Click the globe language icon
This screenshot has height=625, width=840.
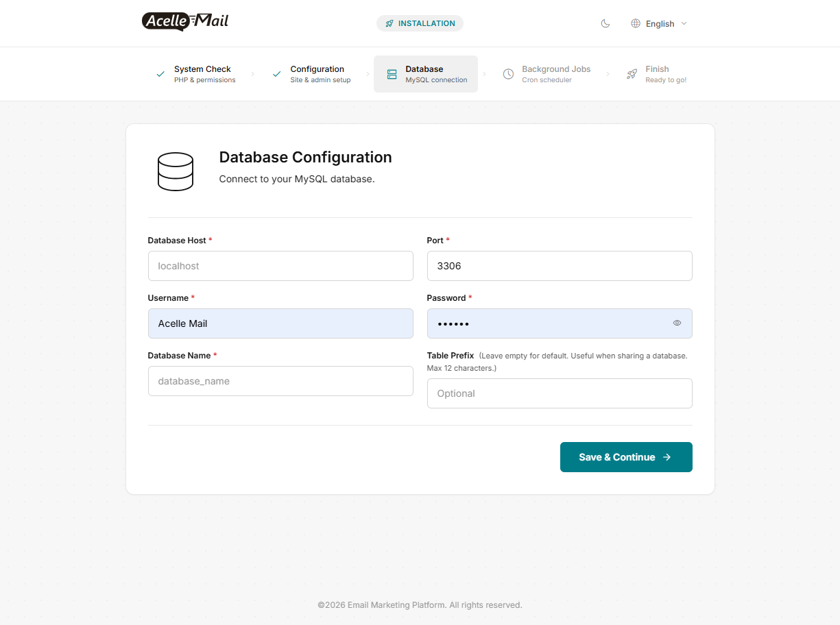click(x=636, y=23)
